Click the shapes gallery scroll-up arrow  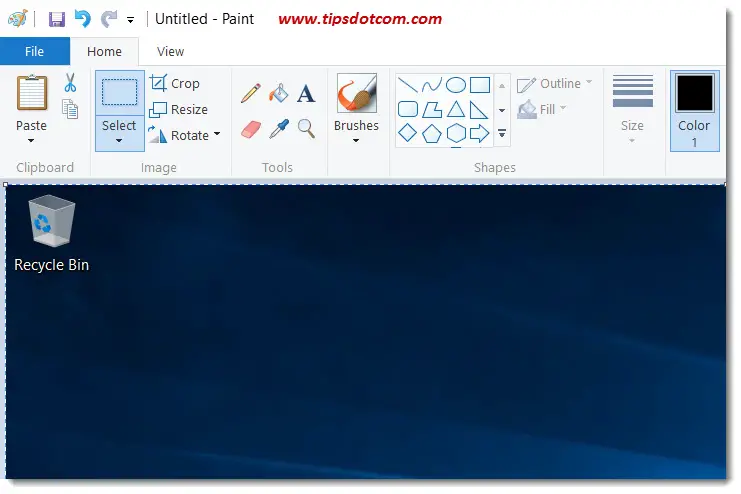(x=502, y=86)
